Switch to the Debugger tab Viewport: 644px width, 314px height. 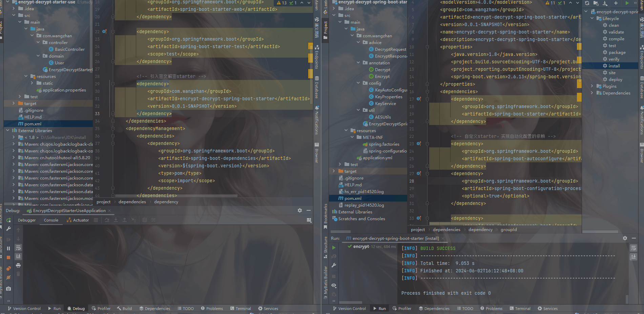(27, 220)
